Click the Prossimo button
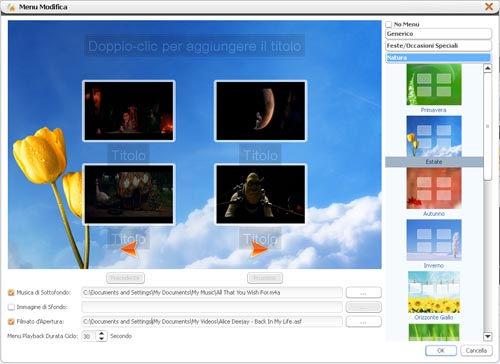 pos(265,278)
